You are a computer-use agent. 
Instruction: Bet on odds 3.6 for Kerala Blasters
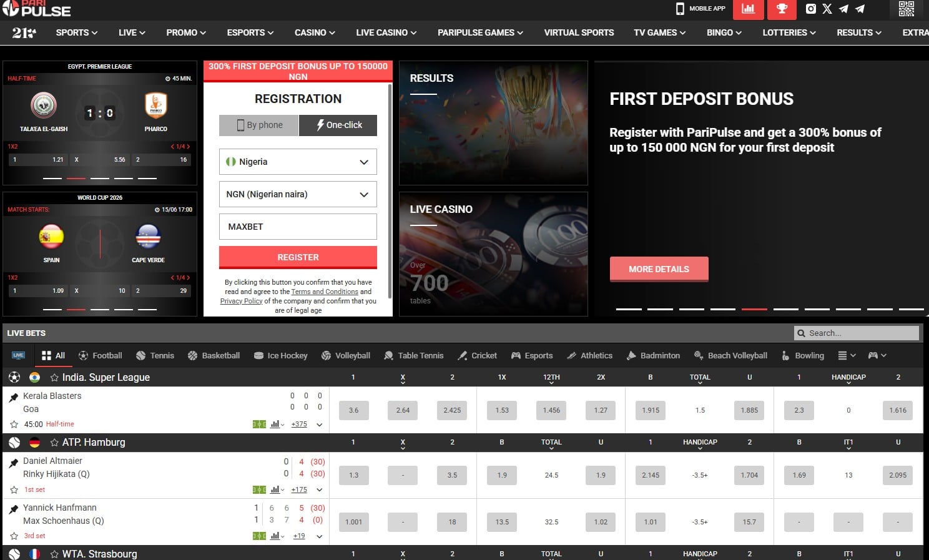(353, 410)
